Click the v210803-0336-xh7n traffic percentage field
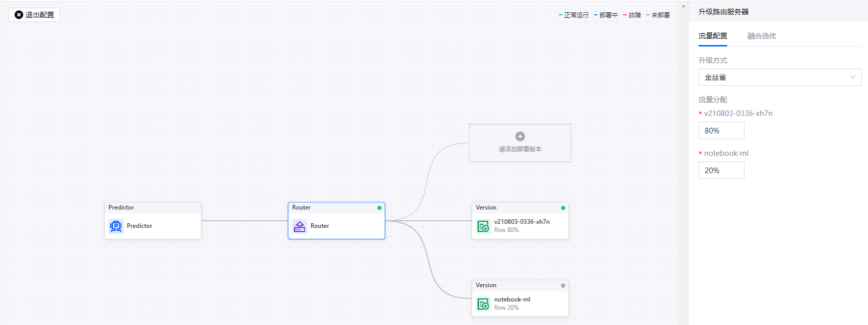Screen dimensions: 868x325 point(721,131)
